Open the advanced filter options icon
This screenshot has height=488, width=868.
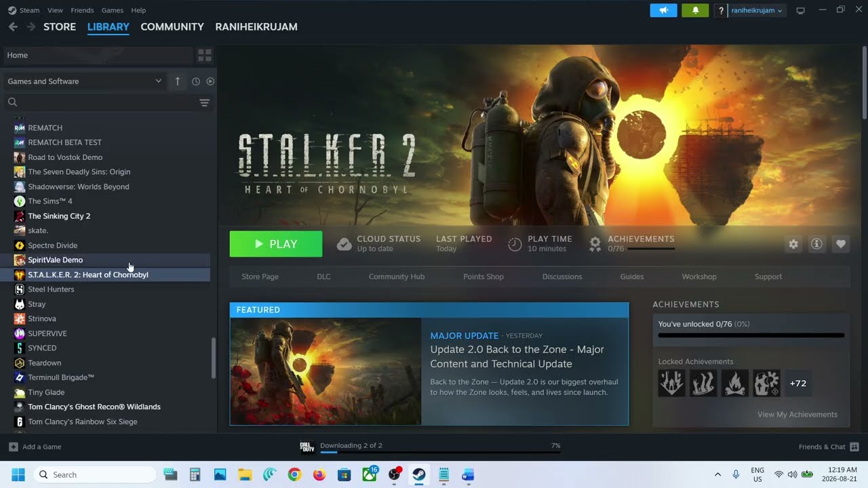click(x=204, y=102)
